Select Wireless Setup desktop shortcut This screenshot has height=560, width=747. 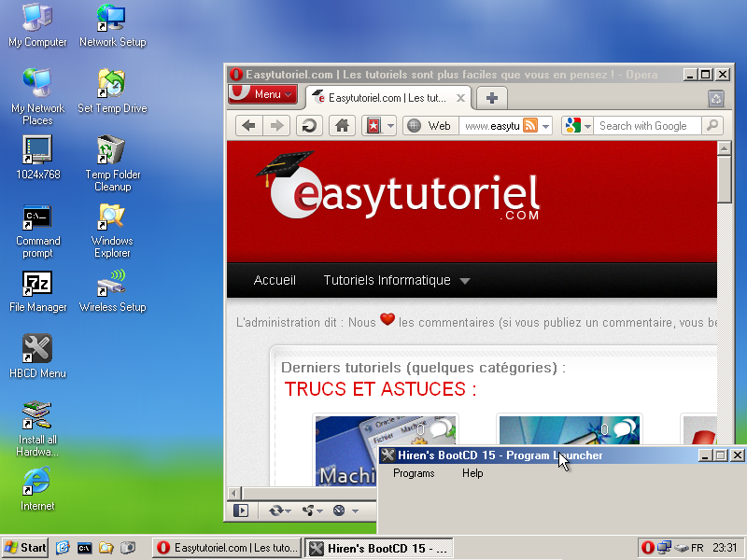click(x=112, y=291)
